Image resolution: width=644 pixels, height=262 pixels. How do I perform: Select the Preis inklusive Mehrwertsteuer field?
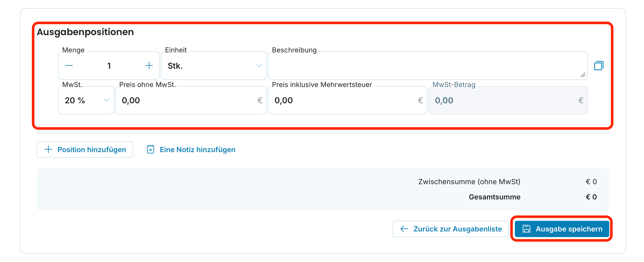click(x=348, y=100)
